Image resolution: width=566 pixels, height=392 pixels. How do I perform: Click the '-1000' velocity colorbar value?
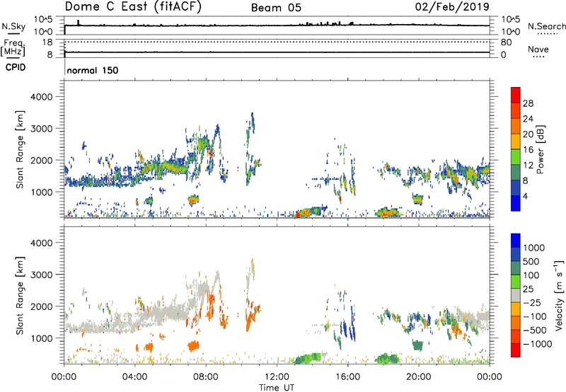tap(537, 344)
